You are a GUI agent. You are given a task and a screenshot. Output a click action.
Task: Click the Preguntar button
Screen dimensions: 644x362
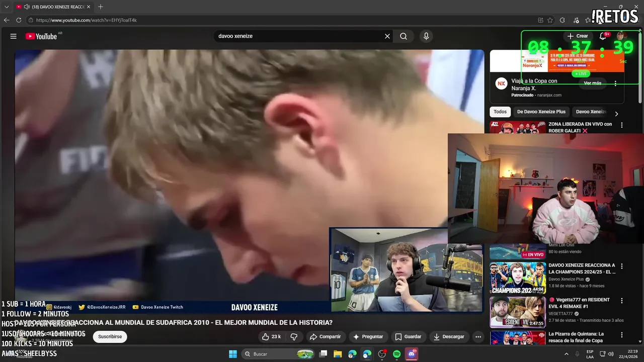pyautogui.click(x=368, y=336)
